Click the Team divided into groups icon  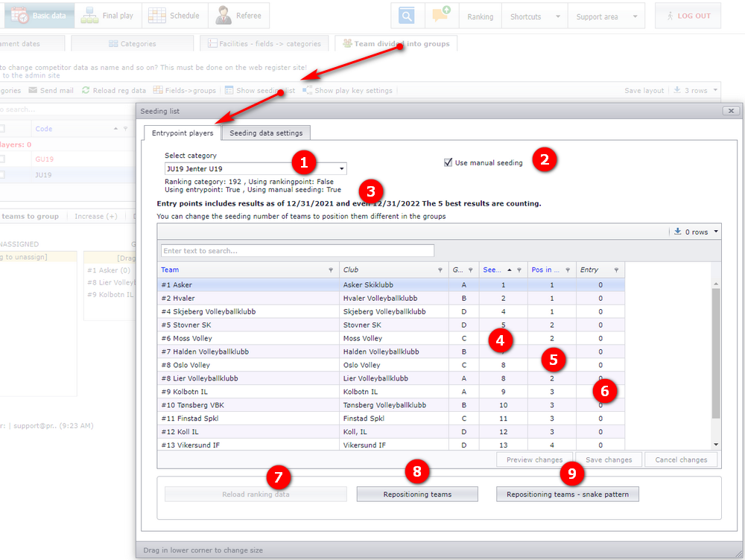tap(348, 43)
